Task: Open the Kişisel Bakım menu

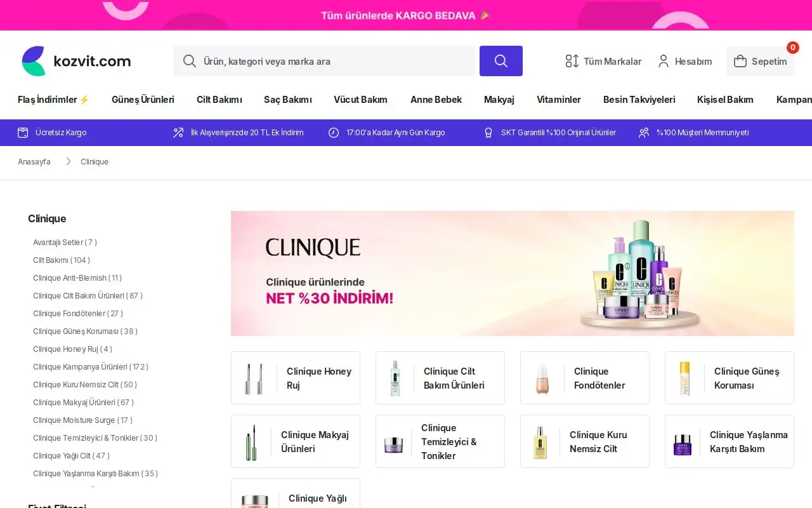Action: coord(725,100)
